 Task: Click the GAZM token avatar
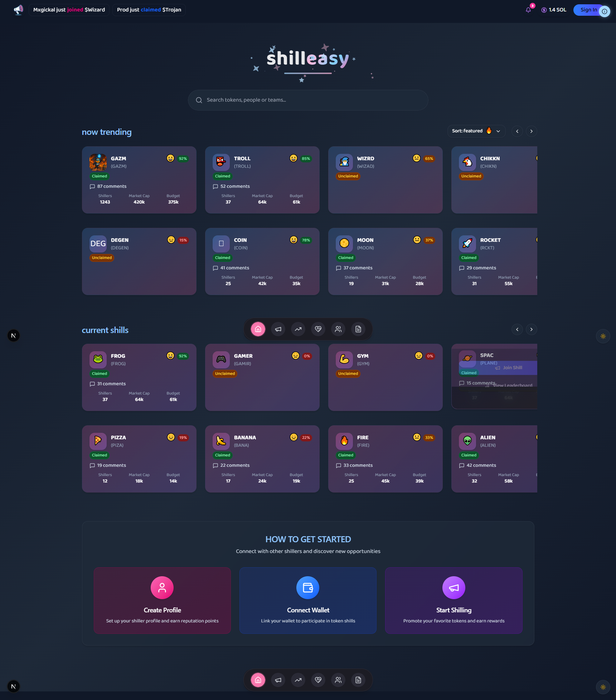click(x=98, y=162)
